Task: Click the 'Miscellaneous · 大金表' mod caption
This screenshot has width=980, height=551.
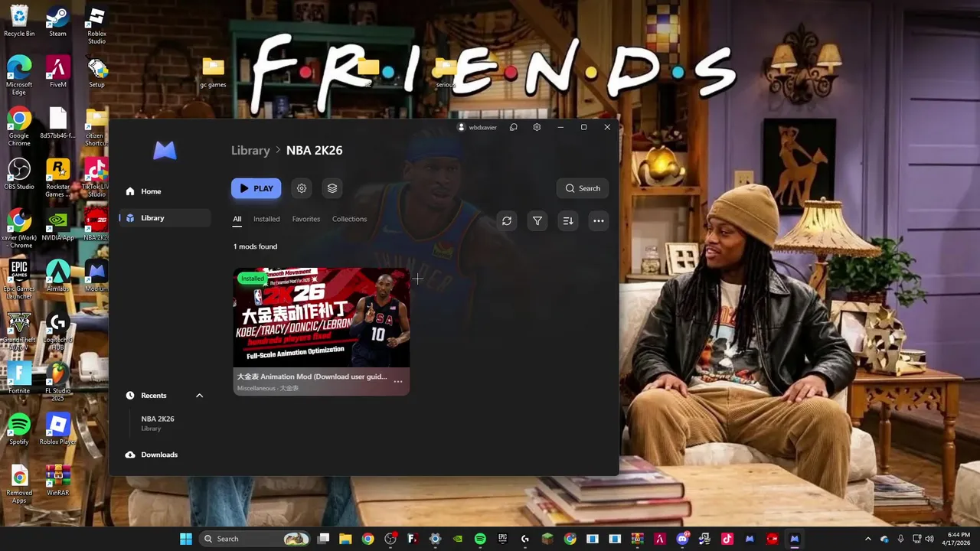Action: (x=268, y=389)
